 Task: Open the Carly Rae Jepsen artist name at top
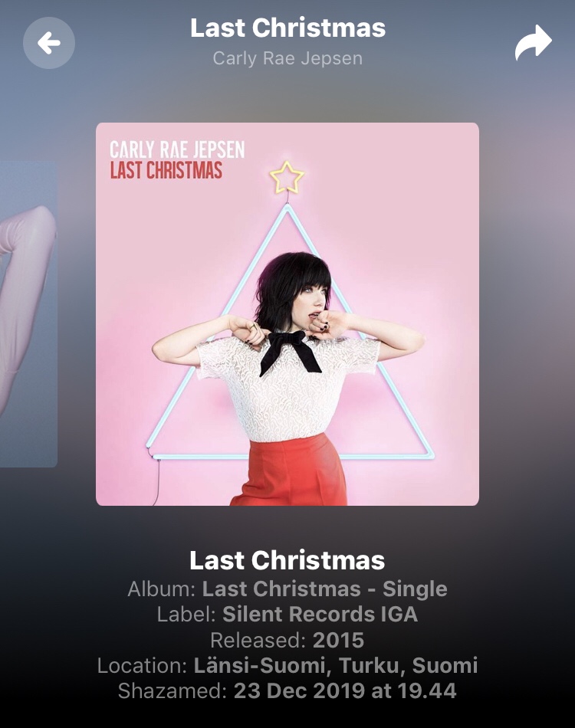pyautogui.click(x=287, y=58)
